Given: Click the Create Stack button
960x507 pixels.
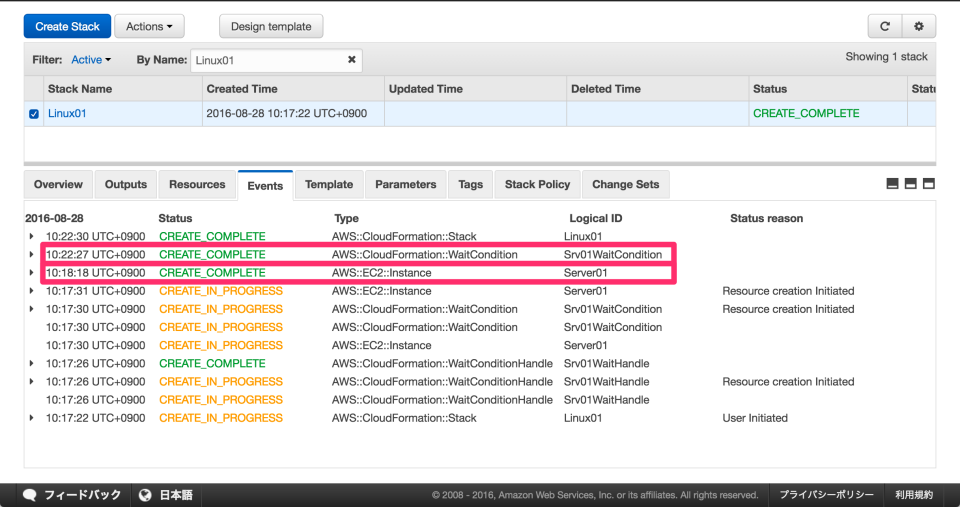Looking at the screenshot, I should point(67,26).
